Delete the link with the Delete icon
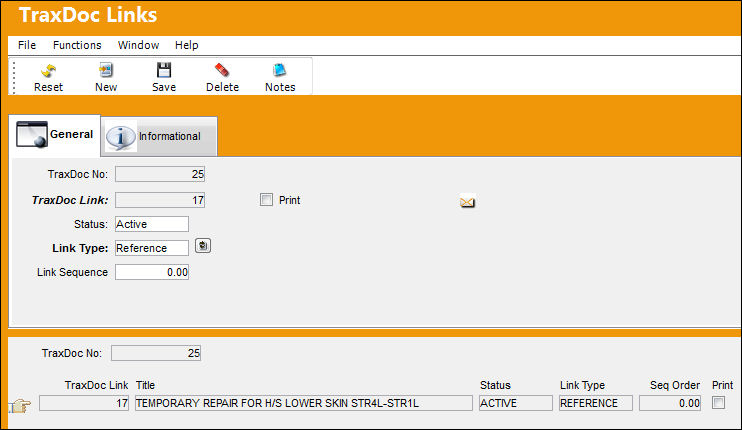This screenshot has width=742, height=430. click(222, 78)
